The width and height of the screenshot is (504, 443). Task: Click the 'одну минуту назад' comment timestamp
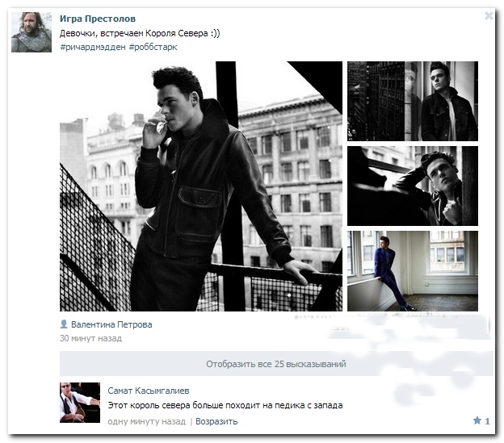(146, 421)
